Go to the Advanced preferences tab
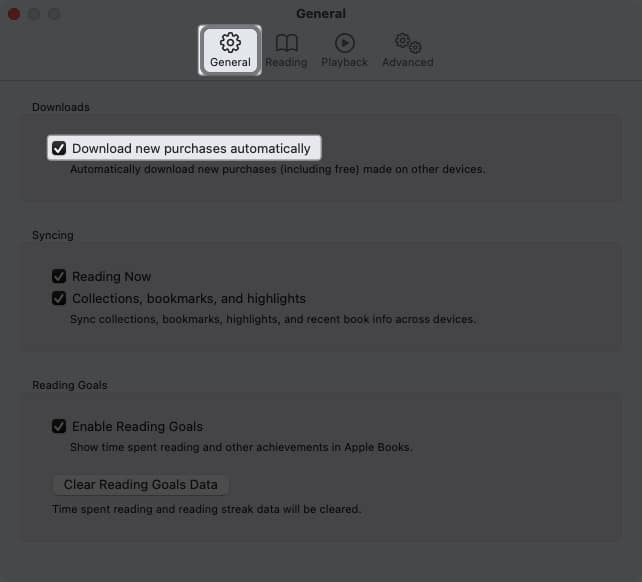Viewport: 642px width, 582px height. pos(408,50)
